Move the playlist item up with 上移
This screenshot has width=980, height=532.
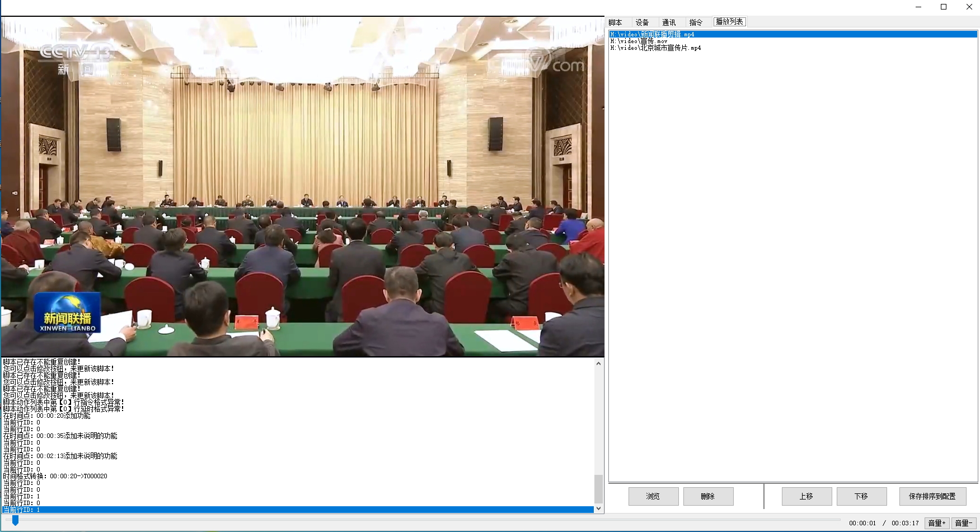[x=806, y=496]
